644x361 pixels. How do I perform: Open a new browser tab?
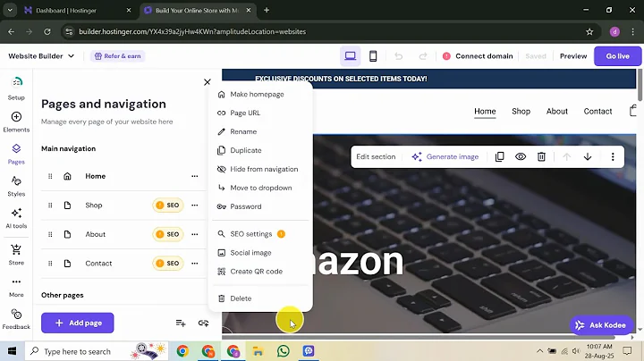point(267,10)
